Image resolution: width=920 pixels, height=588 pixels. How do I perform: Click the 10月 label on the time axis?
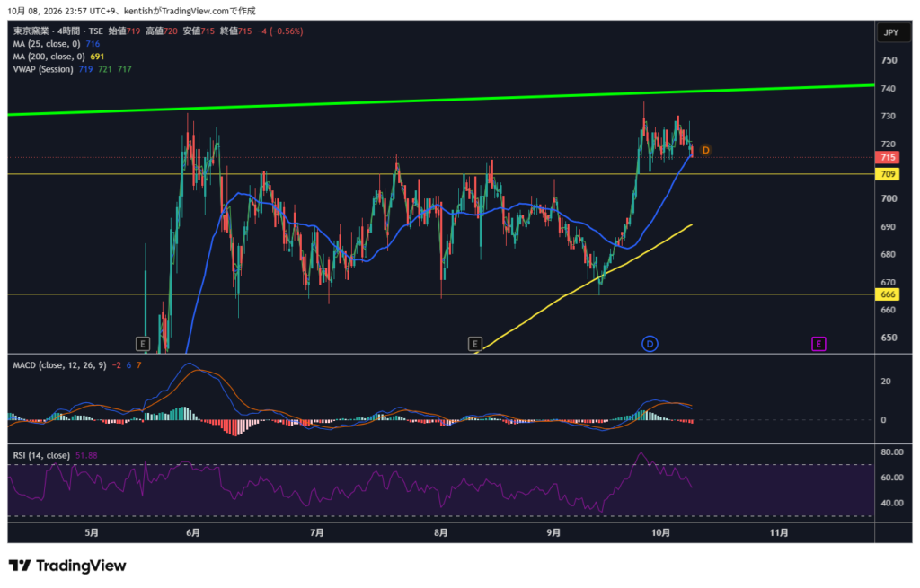tap(660, 533)
